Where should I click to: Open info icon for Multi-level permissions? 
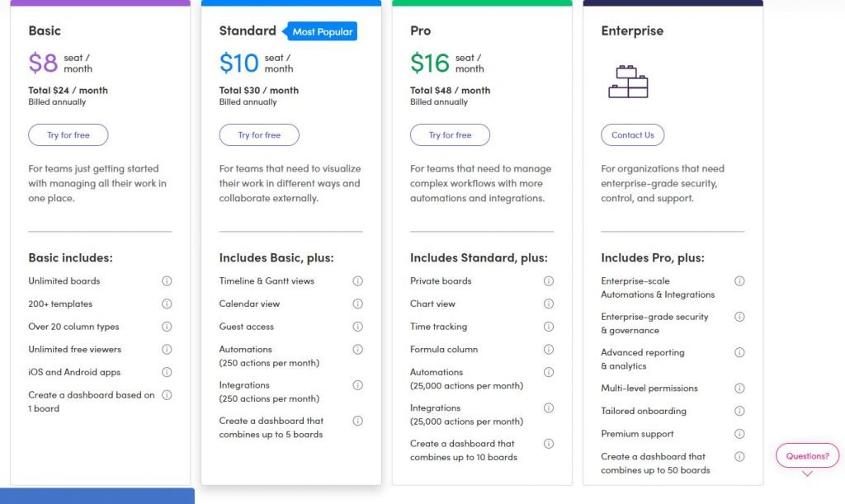(739, 389)
